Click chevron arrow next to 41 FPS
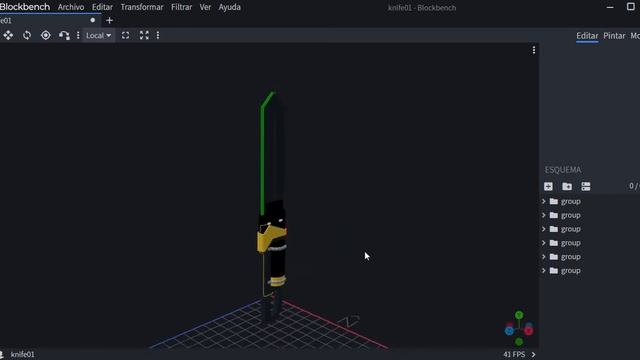The image size is (640, 360). click(x=533, y=354)
